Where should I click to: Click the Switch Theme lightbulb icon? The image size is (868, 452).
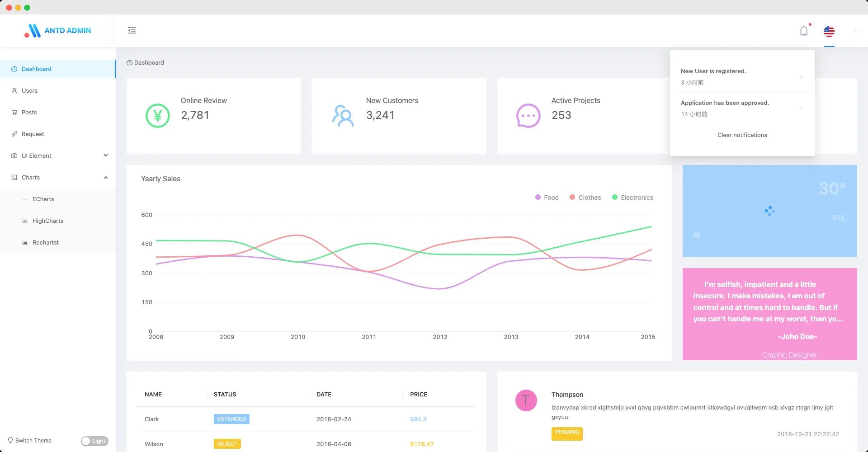[x=10, y=440]
